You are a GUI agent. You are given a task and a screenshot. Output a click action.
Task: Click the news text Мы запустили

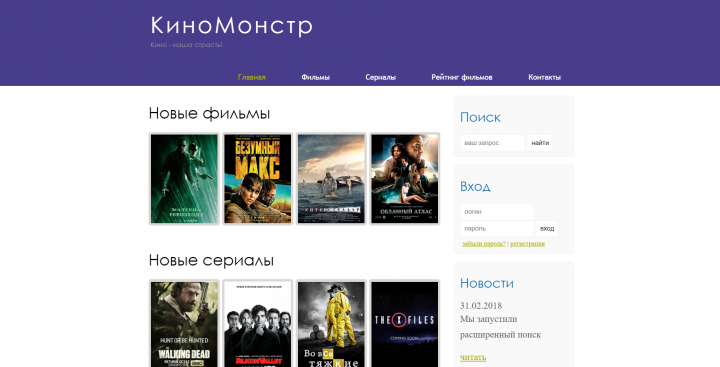489,319
